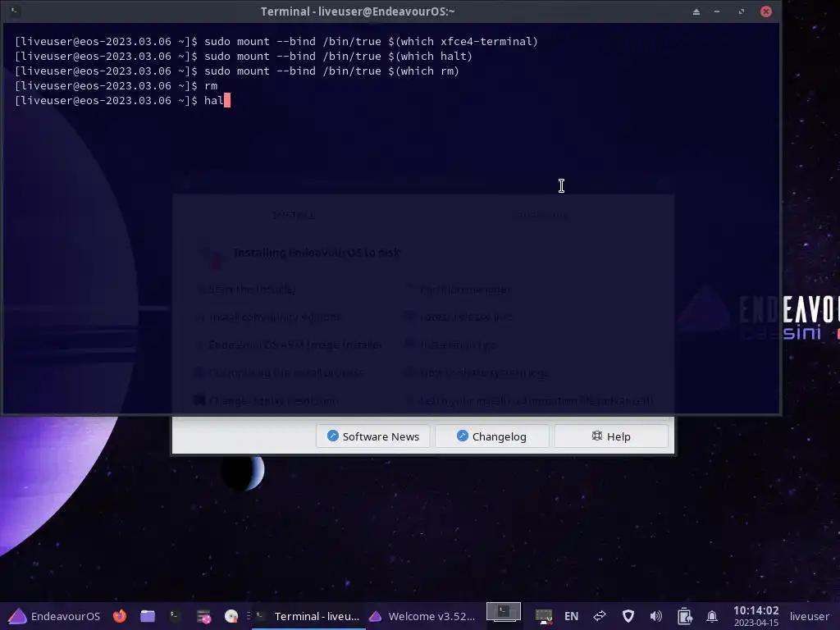This screenshot has width=840, height=630.
Task: Open the disc-shaped launcher in the panel
Action: point(231,617)
